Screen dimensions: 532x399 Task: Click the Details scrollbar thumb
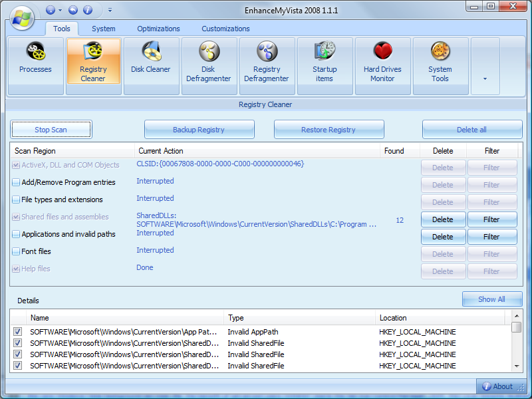[517, 327]
